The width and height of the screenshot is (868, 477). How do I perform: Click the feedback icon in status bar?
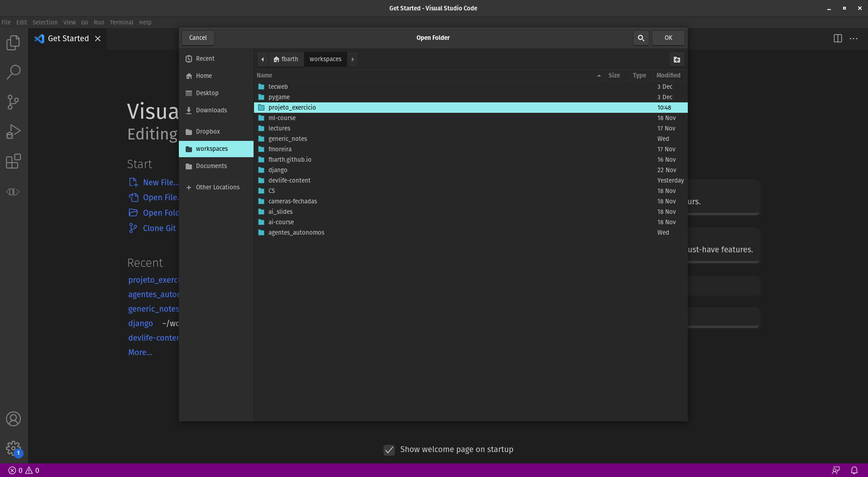coord(836,471)
